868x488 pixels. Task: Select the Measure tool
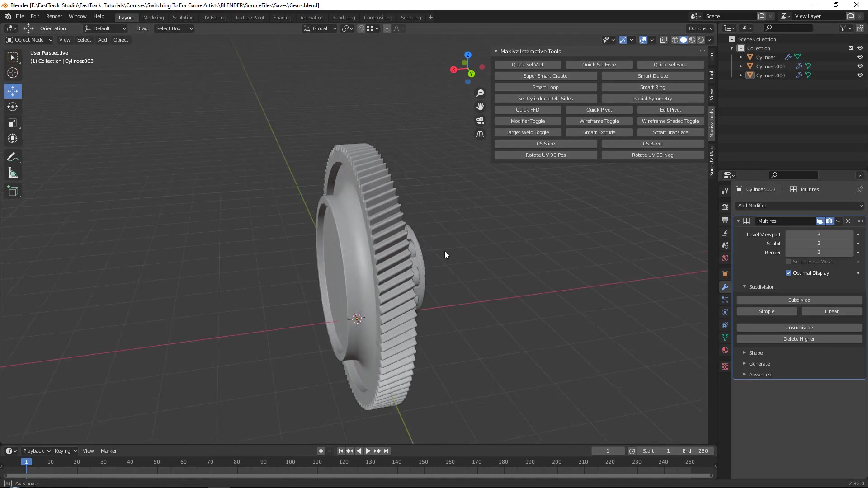[13, 173]
